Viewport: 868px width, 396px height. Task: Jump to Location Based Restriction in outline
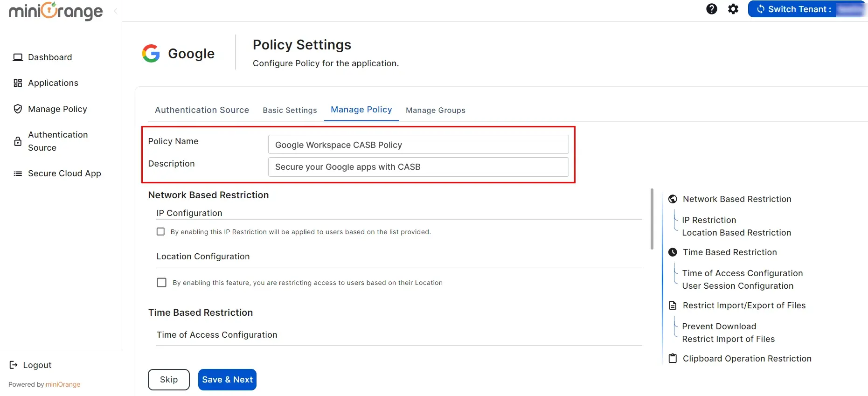[x=736, y=233]
